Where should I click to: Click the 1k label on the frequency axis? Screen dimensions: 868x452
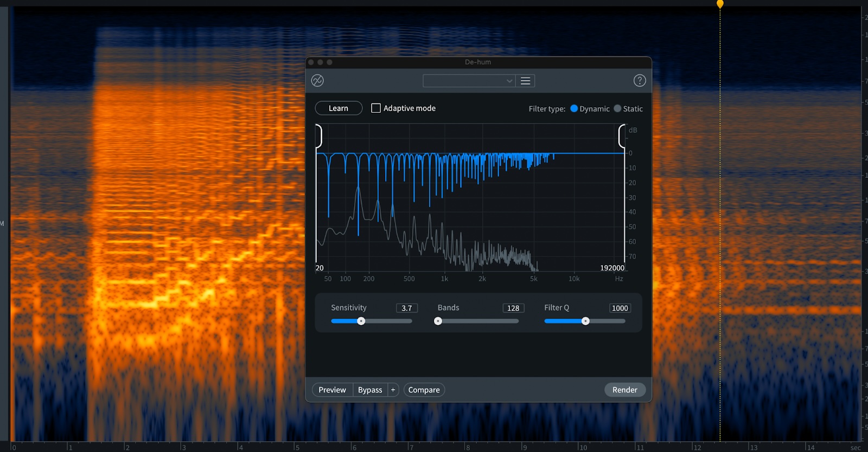click(444, 279)
